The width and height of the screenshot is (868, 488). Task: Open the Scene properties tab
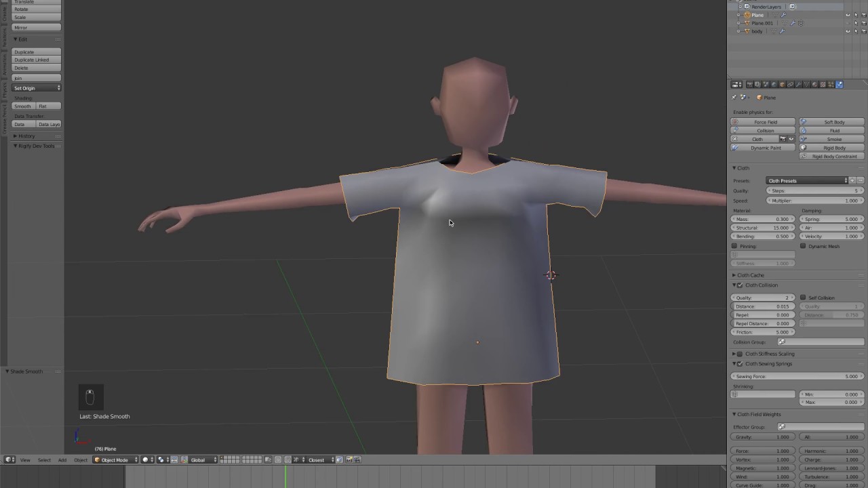coord(766,85)
